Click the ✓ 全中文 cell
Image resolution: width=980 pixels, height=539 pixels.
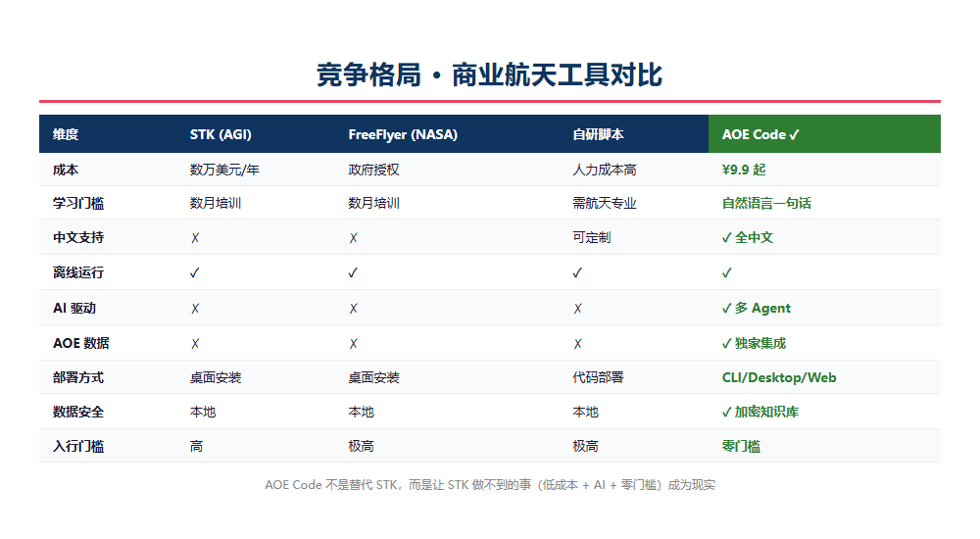click(x=748, y=237)
